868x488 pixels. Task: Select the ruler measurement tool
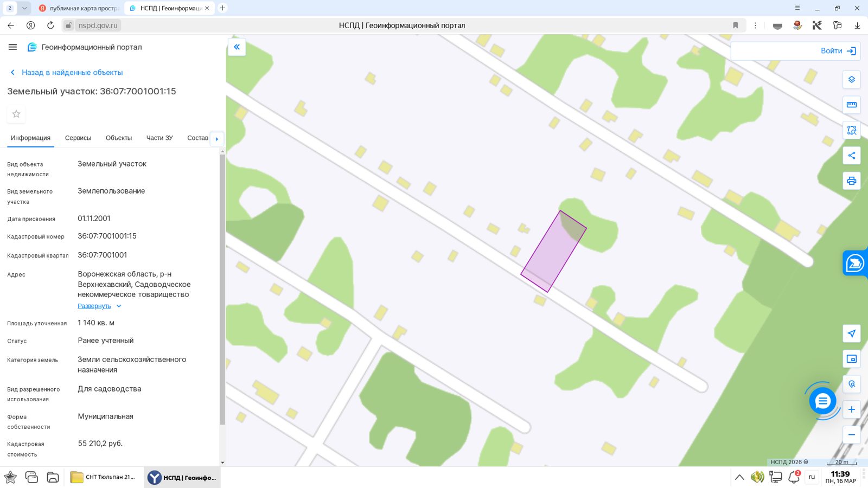(x=851, y=105)
